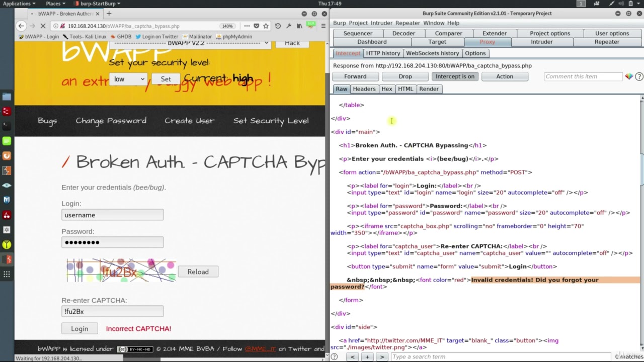This screenshot has width=644, height=362.
Task: Open WebSockets history sub-tab
Action: click(433, 53)
